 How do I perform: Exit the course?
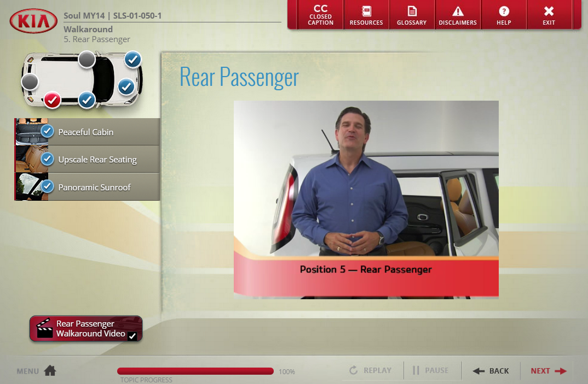point(549,15)
